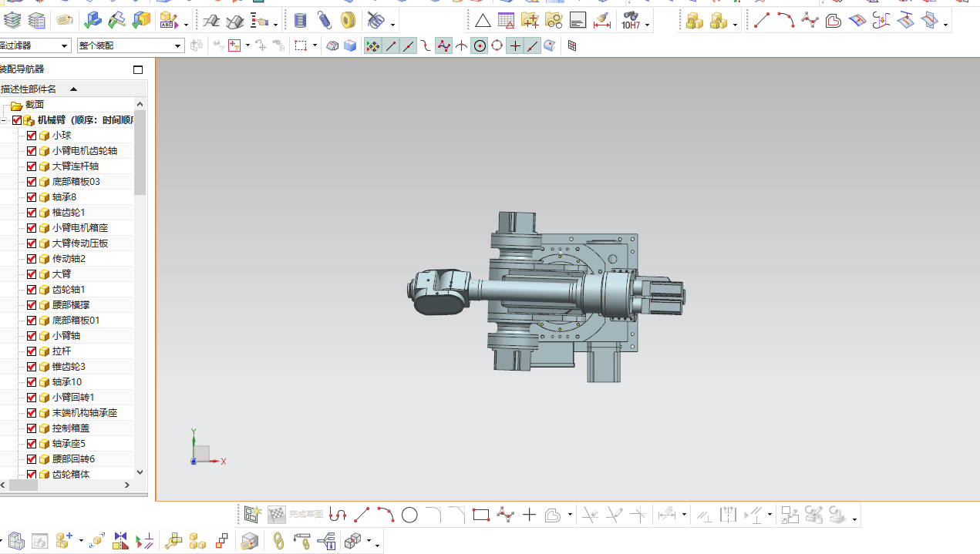Viewport: 980px width, 554px height.
Task: Open the 整个装配 selection scope dropdown
Action: pos(178,46)
